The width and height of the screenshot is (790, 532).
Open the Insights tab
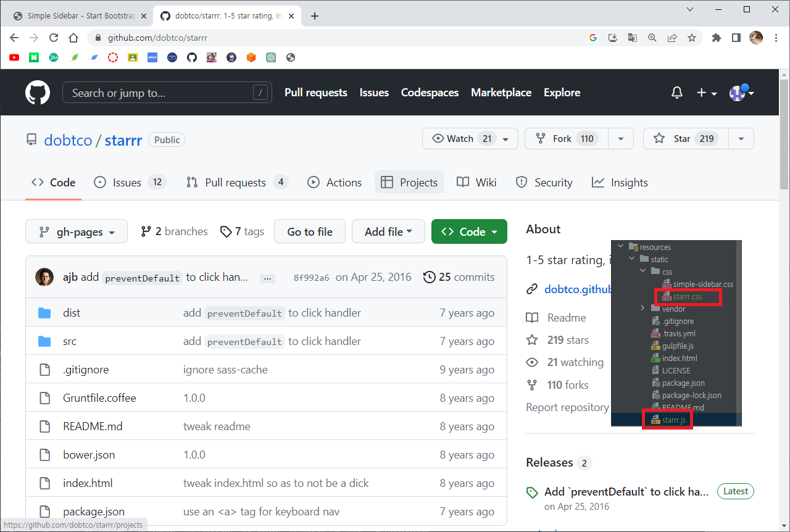point(620,183)
